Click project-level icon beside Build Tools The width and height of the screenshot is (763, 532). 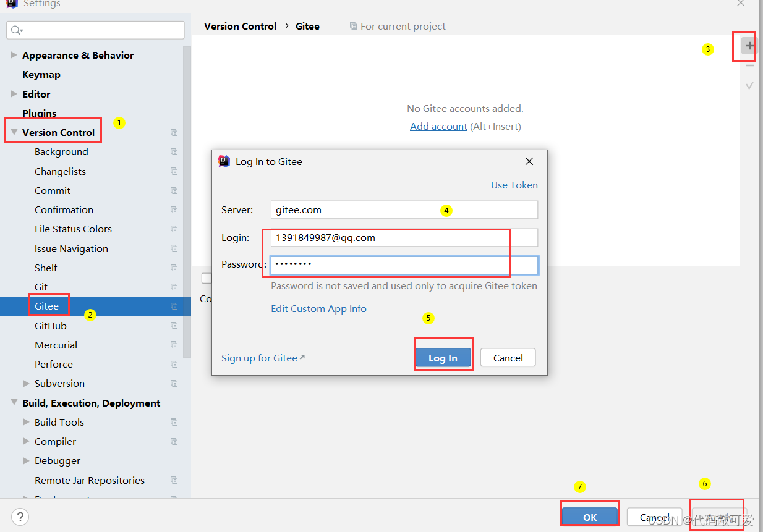[174, 422]
